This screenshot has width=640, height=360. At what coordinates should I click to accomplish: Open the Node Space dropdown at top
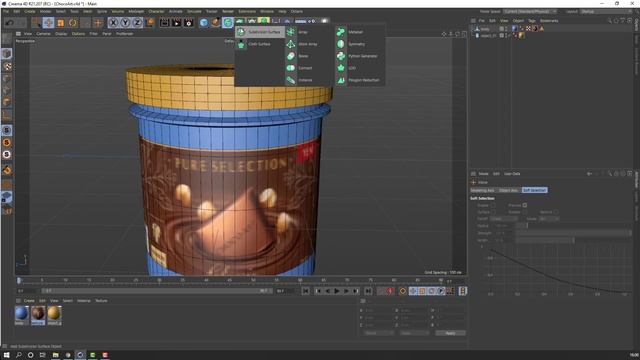pos(530,11)
